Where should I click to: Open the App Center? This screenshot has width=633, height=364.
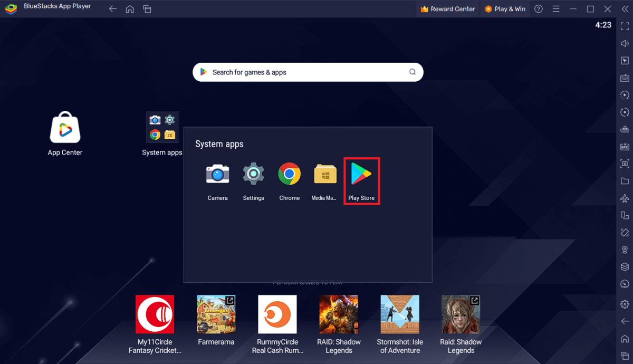point(65,127)
